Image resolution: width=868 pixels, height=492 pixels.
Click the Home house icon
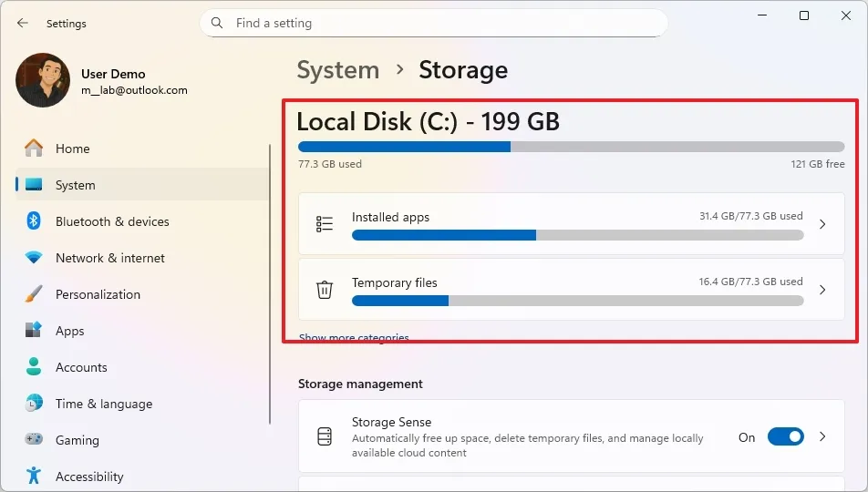(34, 149)
